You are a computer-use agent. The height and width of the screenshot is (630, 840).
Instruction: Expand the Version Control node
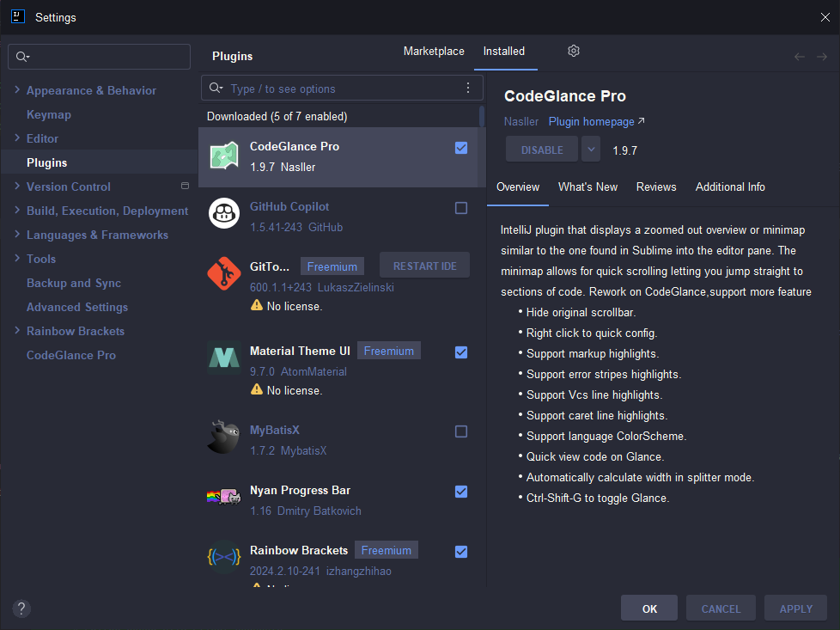(17, 186)
